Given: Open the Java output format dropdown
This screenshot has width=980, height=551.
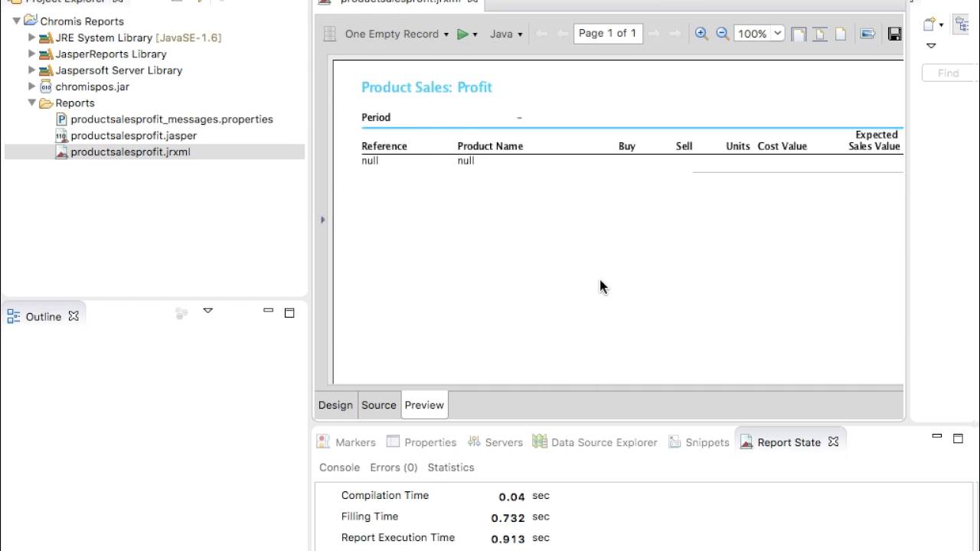Looking at the screenshot, I should tap(506, 34).
